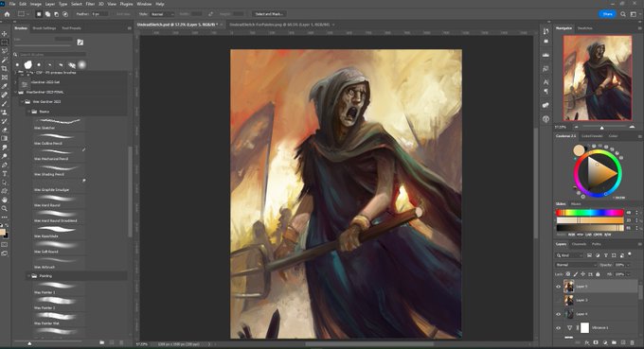
Task: Switch to the Paths tab
Action: point(597,244)
